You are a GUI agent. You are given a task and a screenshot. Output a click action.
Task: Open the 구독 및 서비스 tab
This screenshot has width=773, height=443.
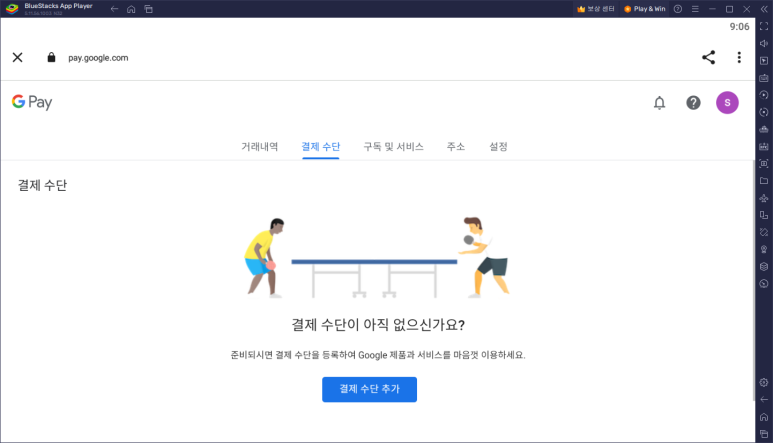(x=393, y=146)
